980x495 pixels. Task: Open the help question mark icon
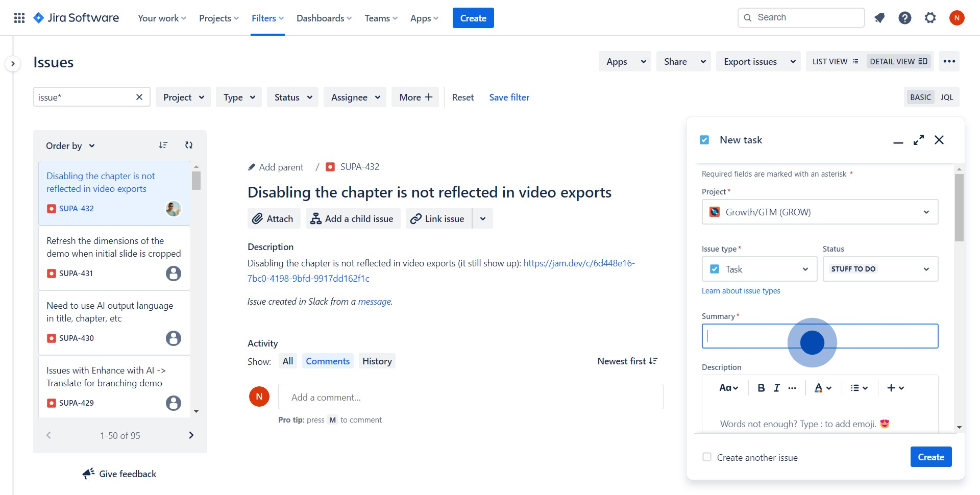[904, 18]
